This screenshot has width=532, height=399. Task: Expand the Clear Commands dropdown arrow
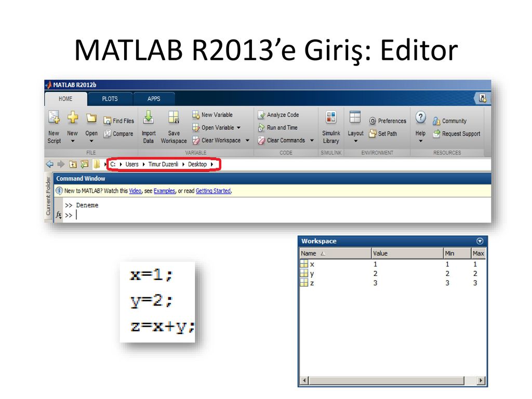point(312,140)
